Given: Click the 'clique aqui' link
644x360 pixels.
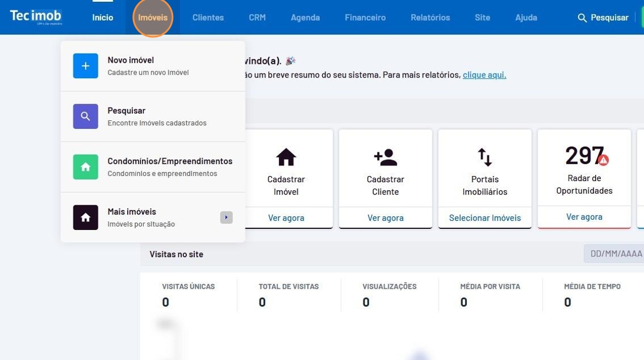Looking at the screenshot, I should pyautogui.click(x=484, y=75).
